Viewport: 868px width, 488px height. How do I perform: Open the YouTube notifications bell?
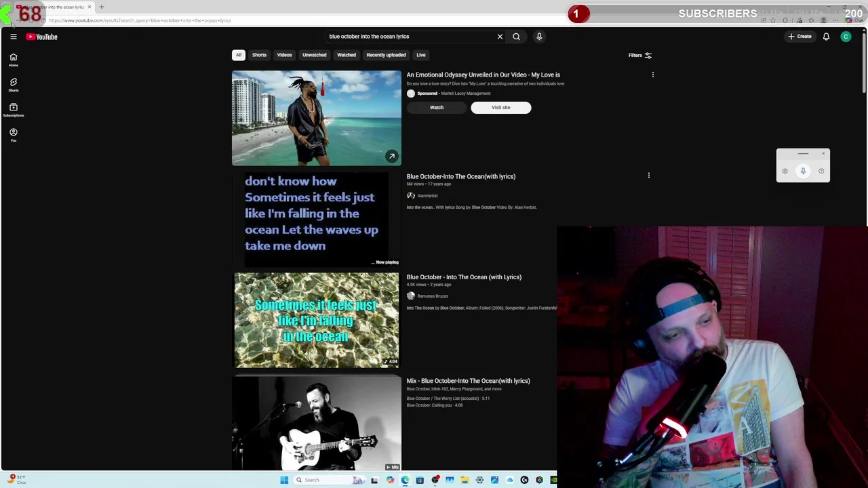tap(826, 37)
